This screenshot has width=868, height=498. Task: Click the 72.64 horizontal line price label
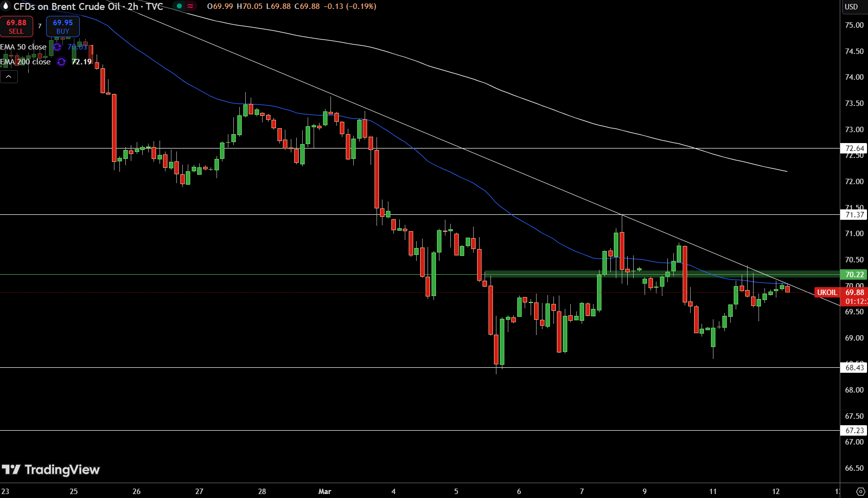tap(854, 149)
